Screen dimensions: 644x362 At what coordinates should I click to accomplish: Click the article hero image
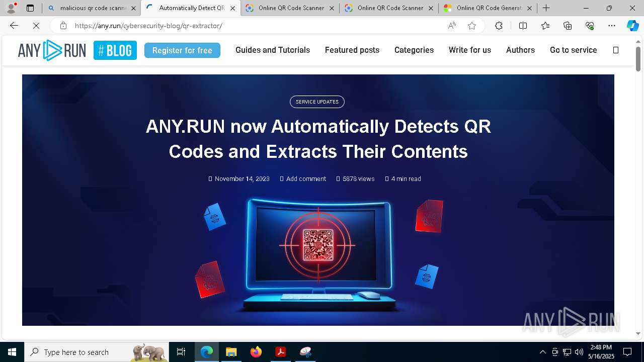pyautogui.click(x=318, y=200)
